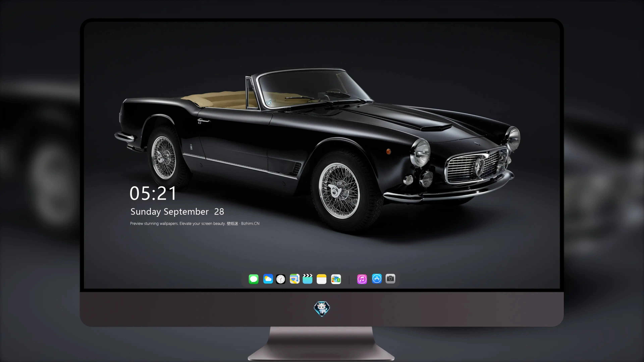Open the gray Camera app icon
This screenshot has height=362, width=644.
390,279
